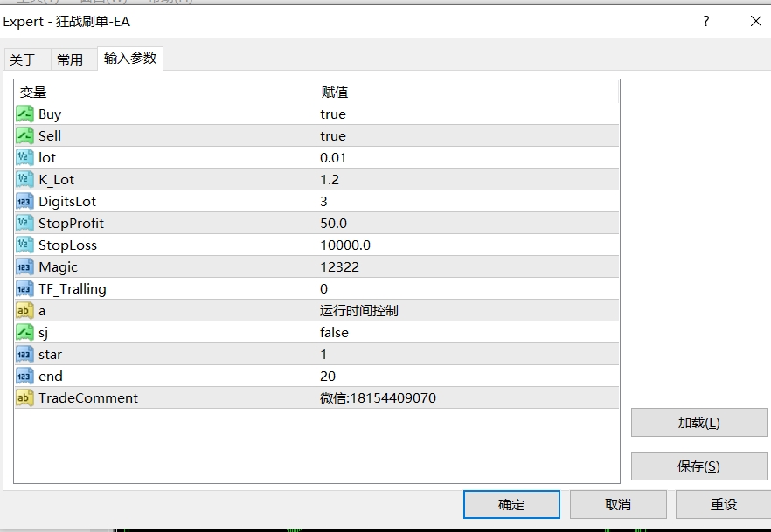Select the integer icon beside DigitsLot
Screen dimensions: 771x532
pos(24,201)
